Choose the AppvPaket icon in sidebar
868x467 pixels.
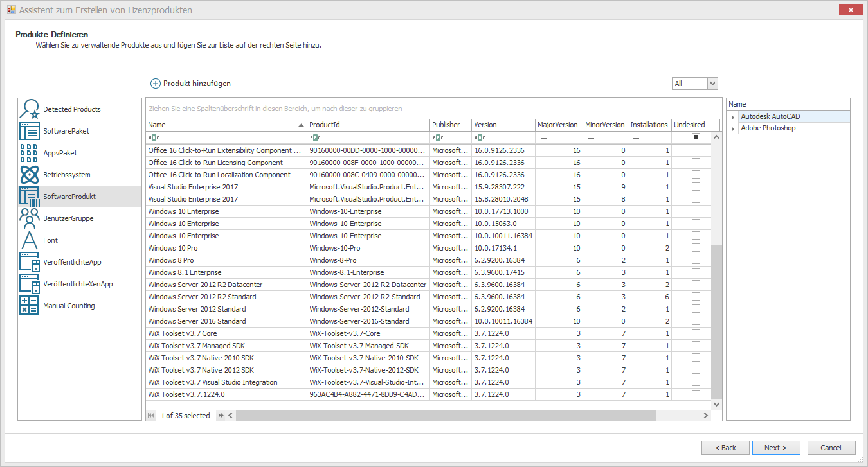click(29, 153)
